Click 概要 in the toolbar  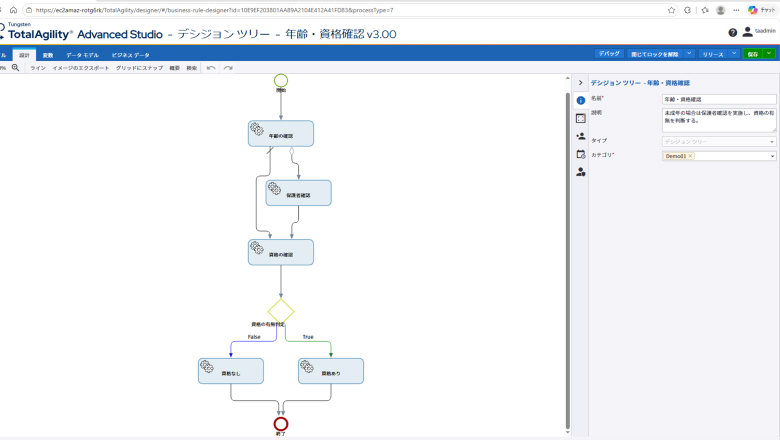pos(175,68)
